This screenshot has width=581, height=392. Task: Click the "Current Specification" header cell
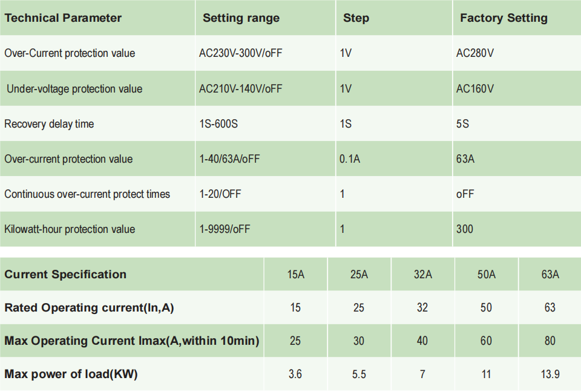pos(65,275)
